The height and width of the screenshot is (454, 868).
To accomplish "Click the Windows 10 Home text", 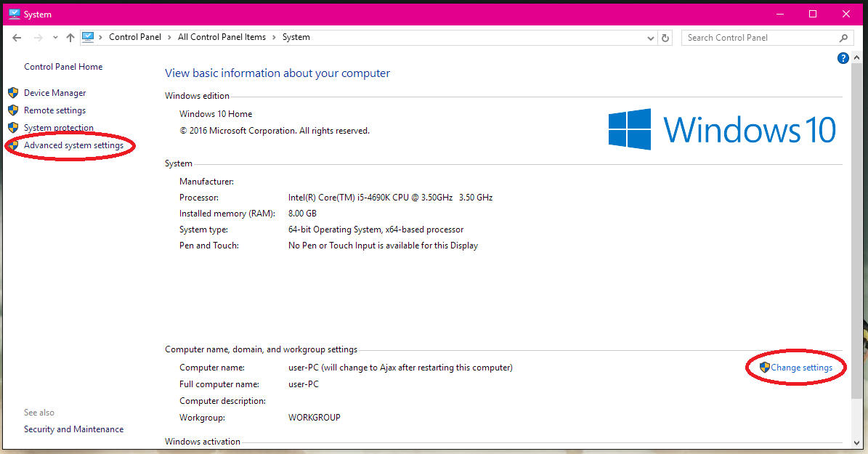I will [x=215, y=114].
